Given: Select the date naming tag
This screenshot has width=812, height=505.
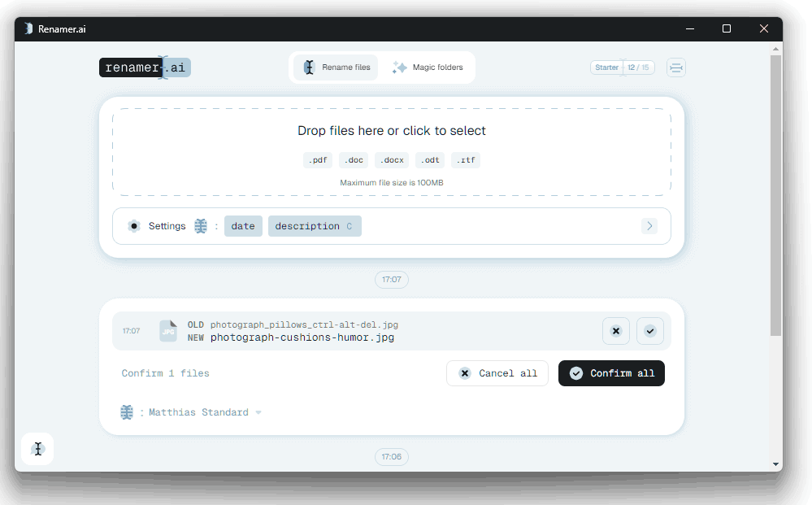Looking at the screenshot, I should 243,226.
